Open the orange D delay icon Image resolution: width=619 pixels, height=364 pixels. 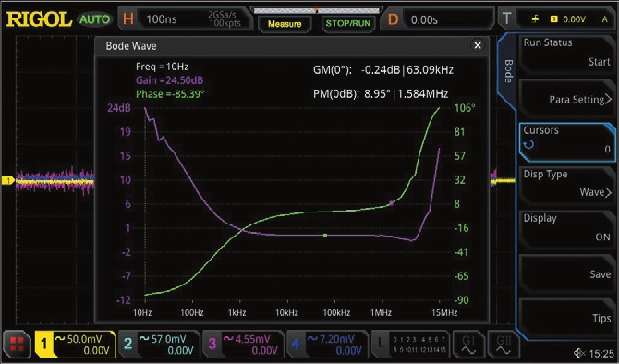393,19
